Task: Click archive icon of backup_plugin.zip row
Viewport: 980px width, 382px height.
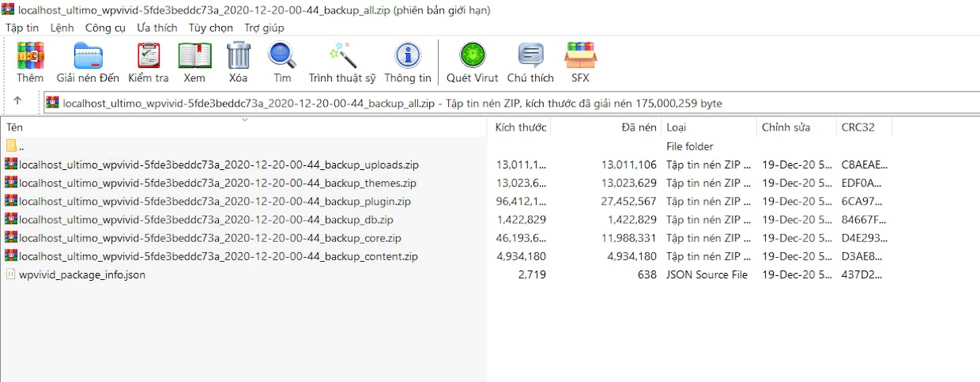Action: coord(11,201)
